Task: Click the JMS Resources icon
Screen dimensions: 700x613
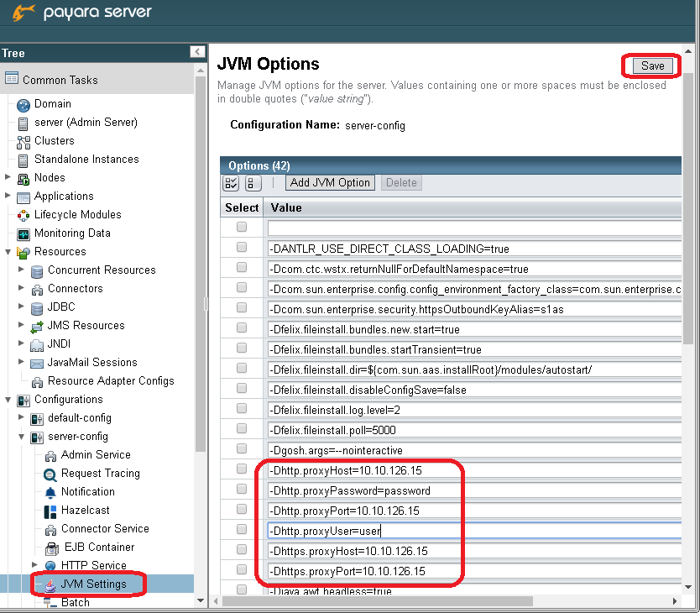Action: (x=37, y=327)
